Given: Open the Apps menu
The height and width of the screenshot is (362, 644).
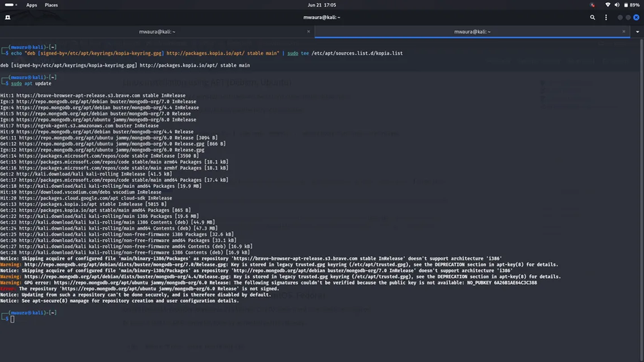Looking at the screenshot, I should click(x=31, y=4).
